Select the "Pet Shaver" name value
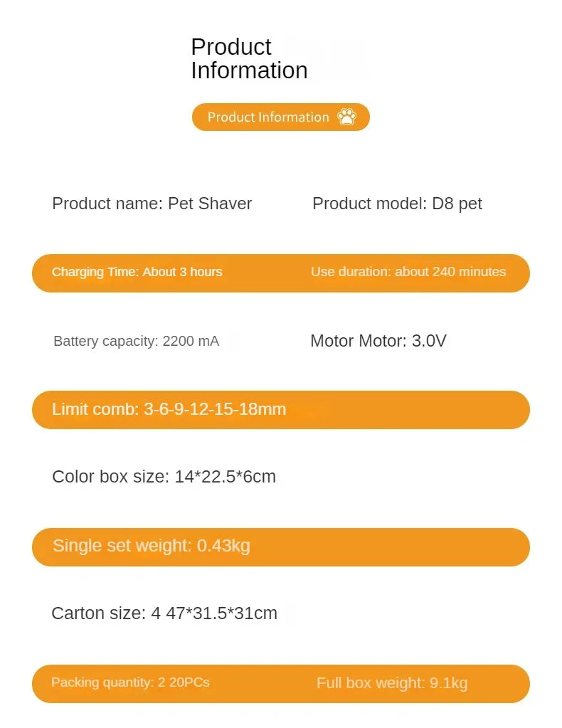 pyautogui.click(x=210, y=204)
